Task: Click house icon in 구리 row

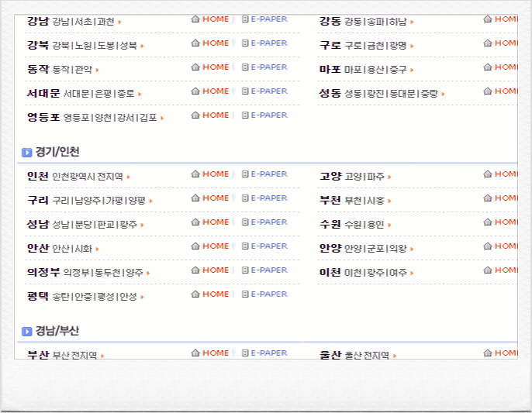Action: [195, 198]
